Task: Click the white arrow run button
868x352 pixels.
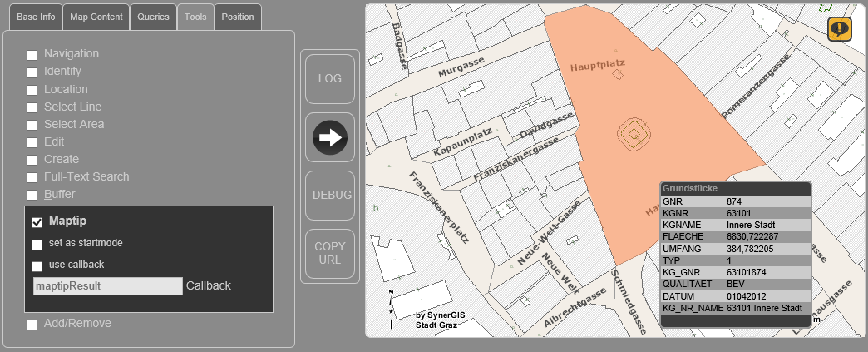Action: coord(330,137)
